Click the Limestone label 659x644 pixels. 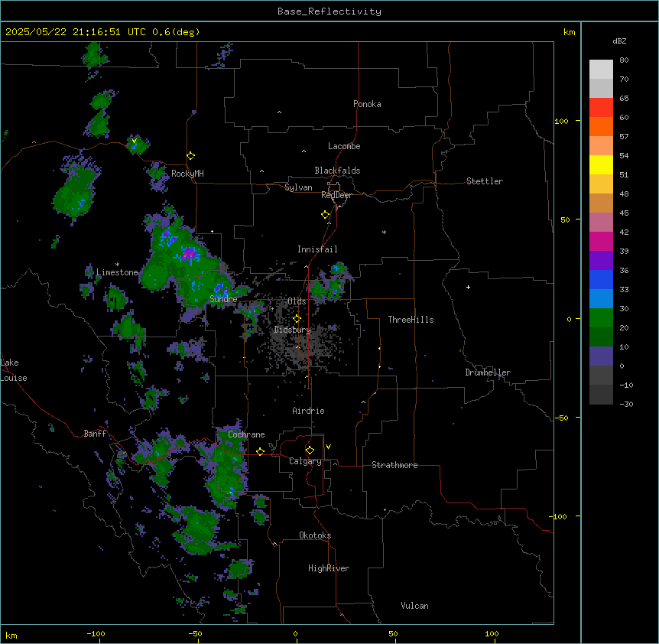point(117,272)
